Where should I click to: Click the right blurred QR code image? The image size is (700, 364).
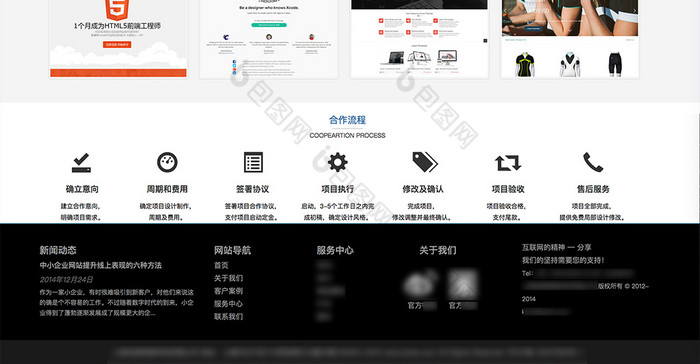pos(463,284)
